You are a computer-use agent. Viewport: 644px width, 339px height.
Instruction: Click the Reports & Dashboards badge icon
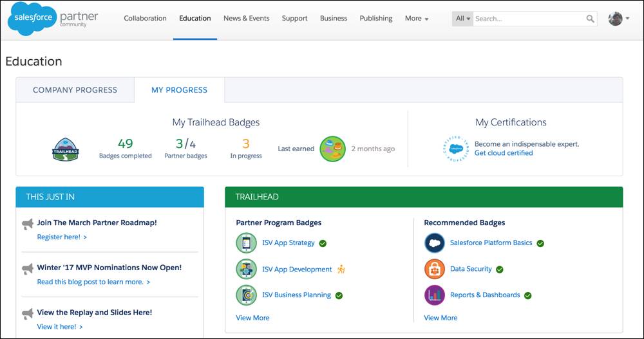pyautogui.click(x=435, y=295)
